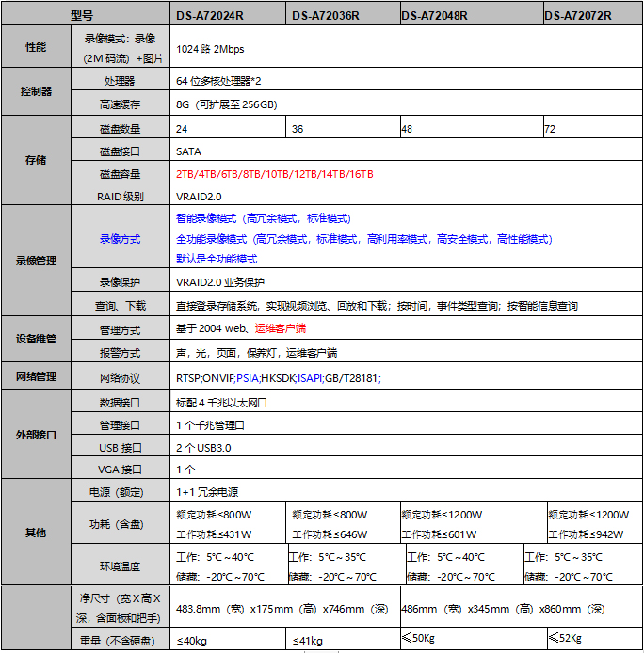The image size is (644, 653).
Task: Click the 智能录像模式 blue line
Action: 264,218
